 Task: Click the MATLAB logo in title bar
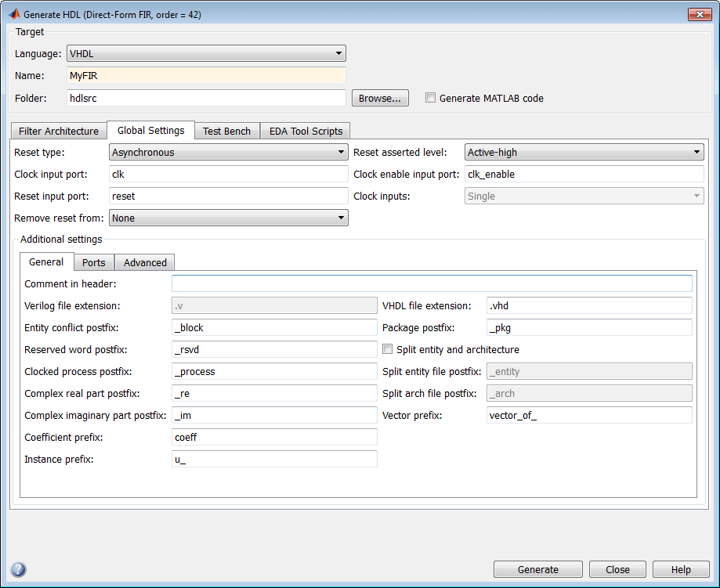(13, 14)
